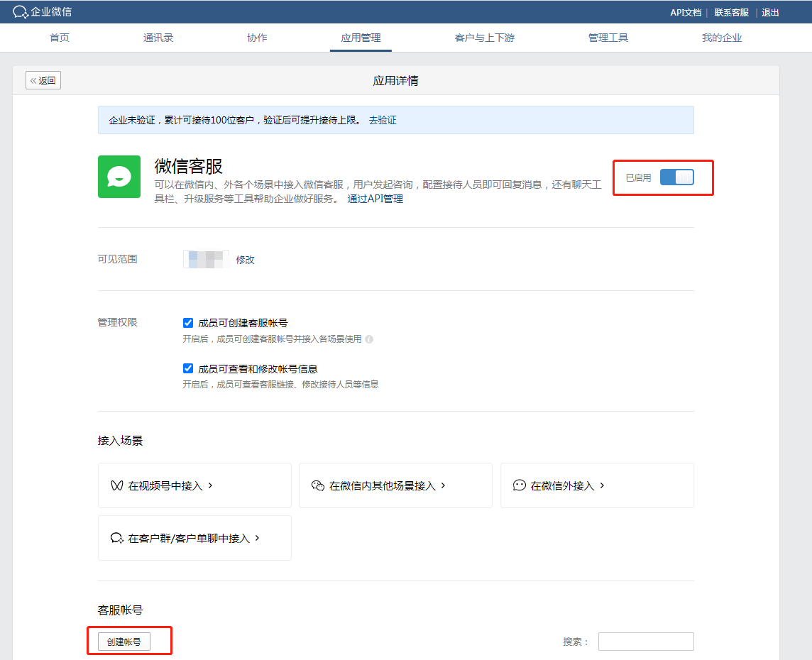This screenshot has width=812, height=660.
Task: Open 在微信内其他场景接入 chevron
Action: click(444, 485)
